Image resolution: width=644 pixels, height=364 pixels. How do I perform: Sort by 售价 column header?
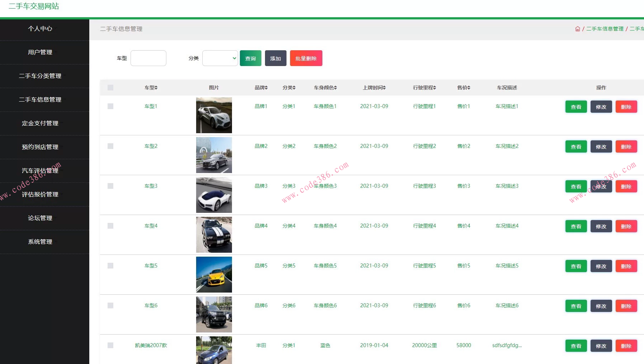point(464,88)
